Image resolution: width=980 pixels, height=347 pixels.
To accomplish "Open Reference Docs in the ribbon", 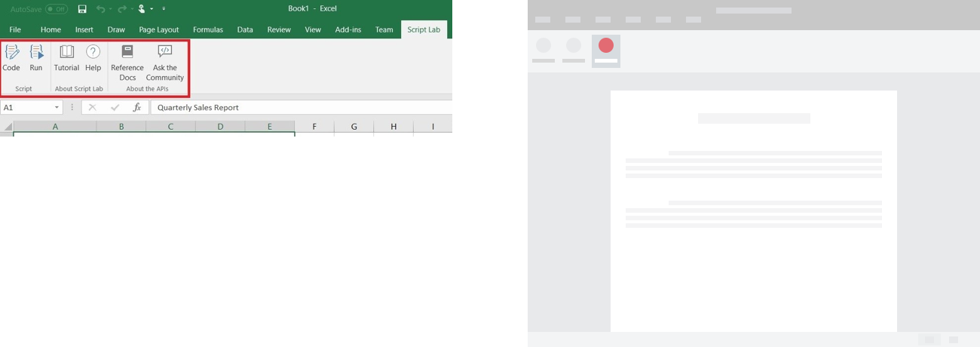I will (127, 61).
